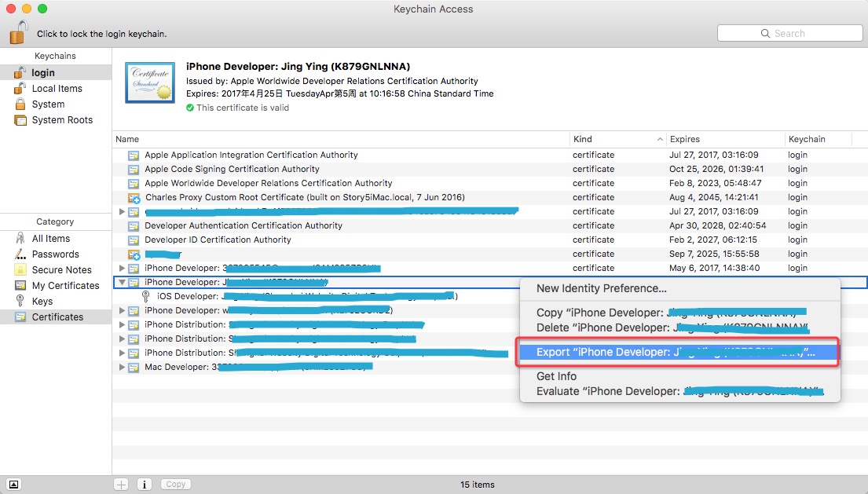Image resolution: width=868 pixels, height=494 pixels.
Task: Click the large certificate thumbnail image
Action: (x=150, y=82)
